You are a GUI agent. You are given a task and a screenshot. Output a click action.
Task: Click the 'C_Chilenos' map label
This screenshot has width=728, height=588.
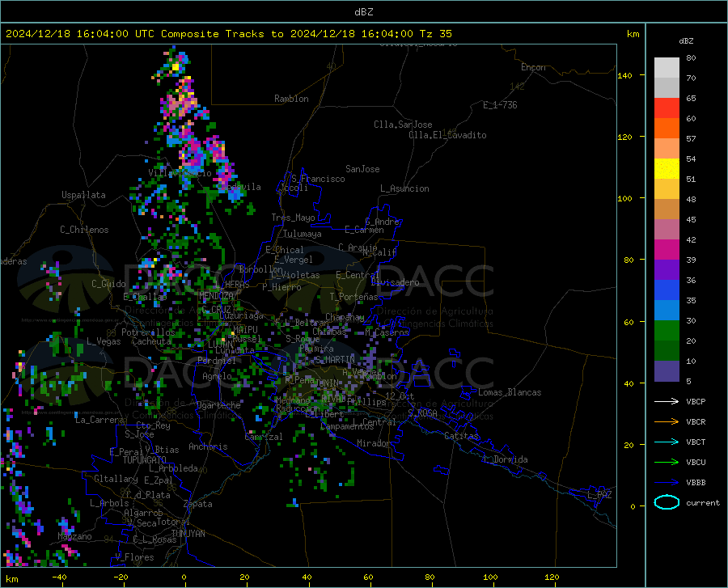click(84, 230)
